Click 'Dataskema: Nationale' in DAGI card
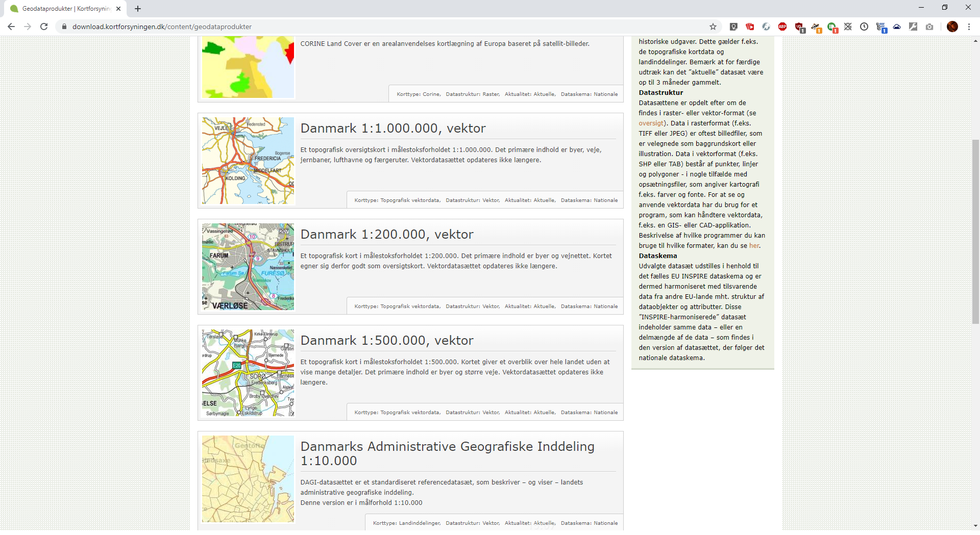 (590, 523)
